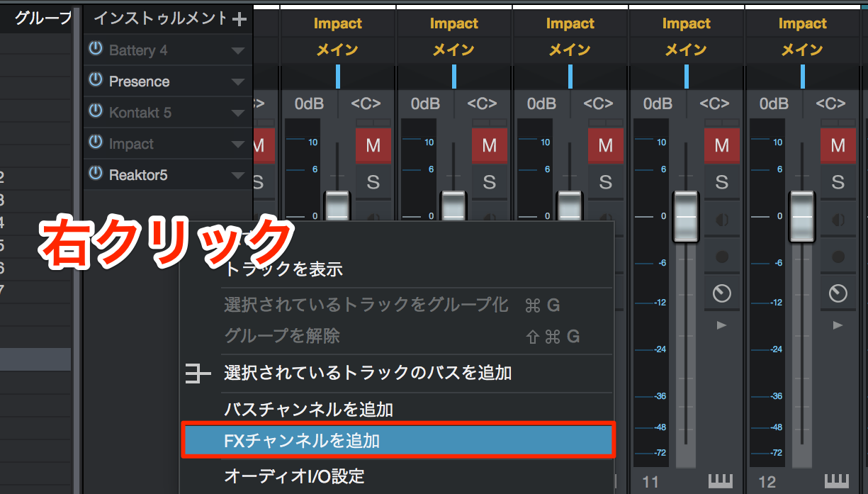Select channel number 11 label
The width and height of the screenshot is (868, 494).
click(x=650, y=482)
